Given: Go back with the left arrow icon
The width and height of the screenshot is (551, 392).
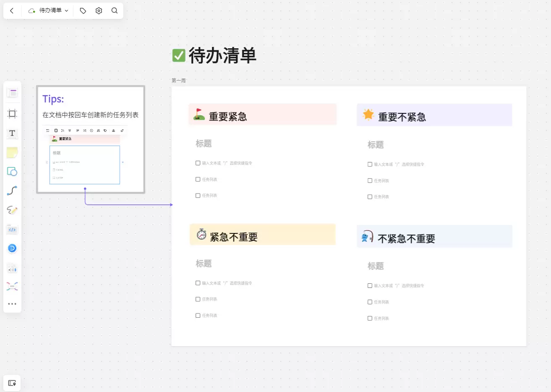Looking at the screenshot, I should click(12, 10).
